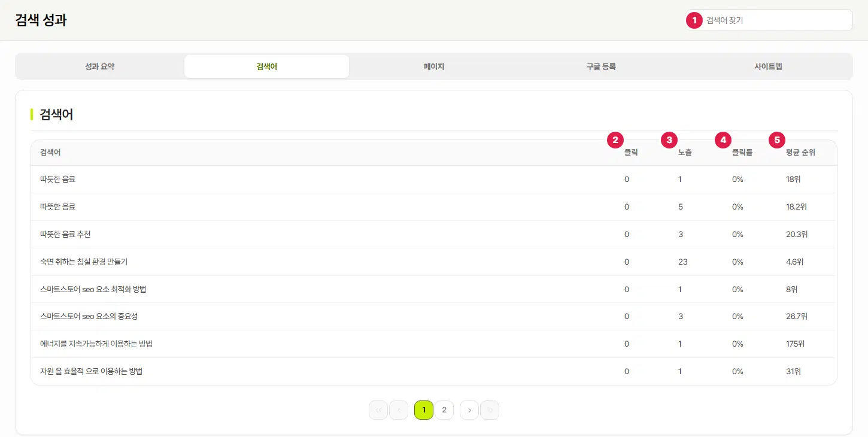Screen dimensions: 868x437
Task: Open the 페이지 tab
Action: pyautogui.click(x=434, y=66)
